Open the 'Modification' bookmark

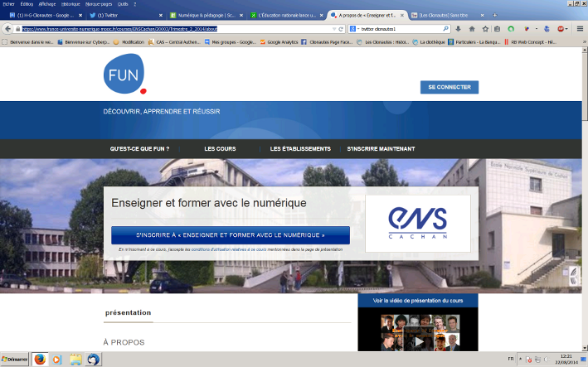click(x=129, y=42)
